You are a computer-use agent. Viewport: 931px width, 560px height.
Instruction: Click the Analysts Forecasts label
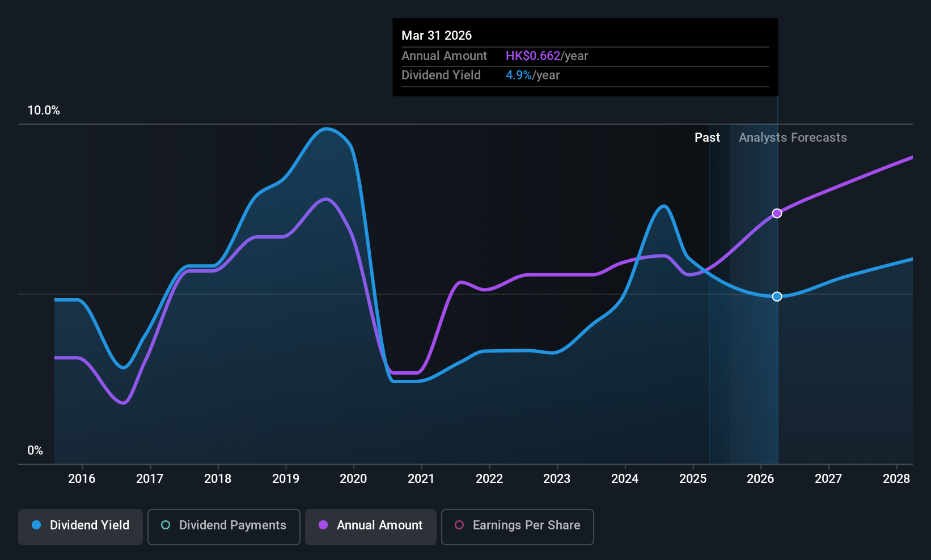pos(793,137)
